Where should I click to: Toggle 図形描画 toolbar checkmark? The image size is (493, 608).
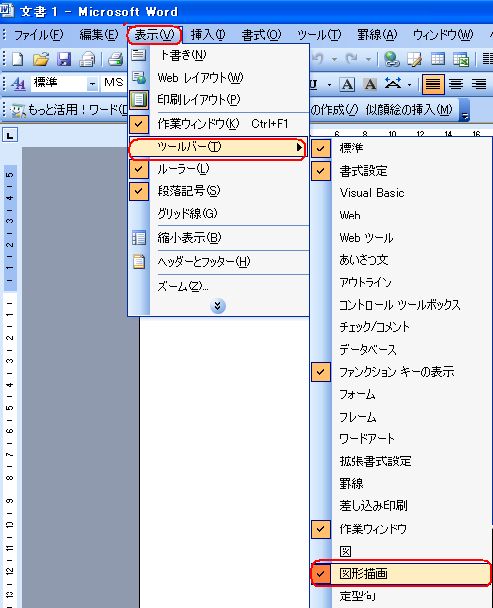401,573
